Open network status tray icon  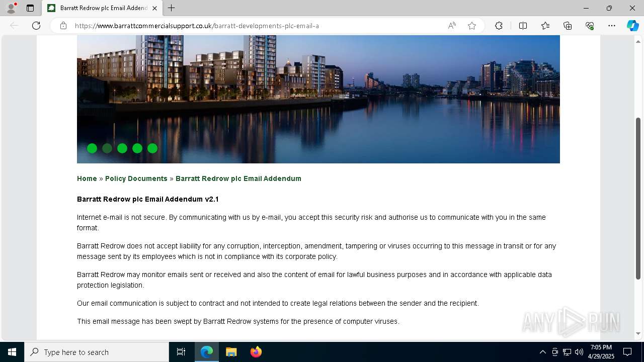point(567,352)
